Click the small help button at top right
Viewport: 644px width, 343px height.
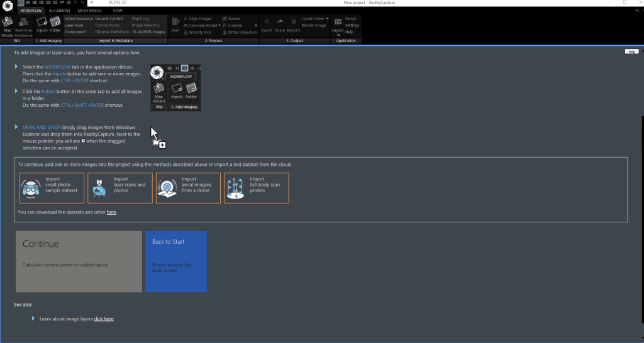(631, 52)
